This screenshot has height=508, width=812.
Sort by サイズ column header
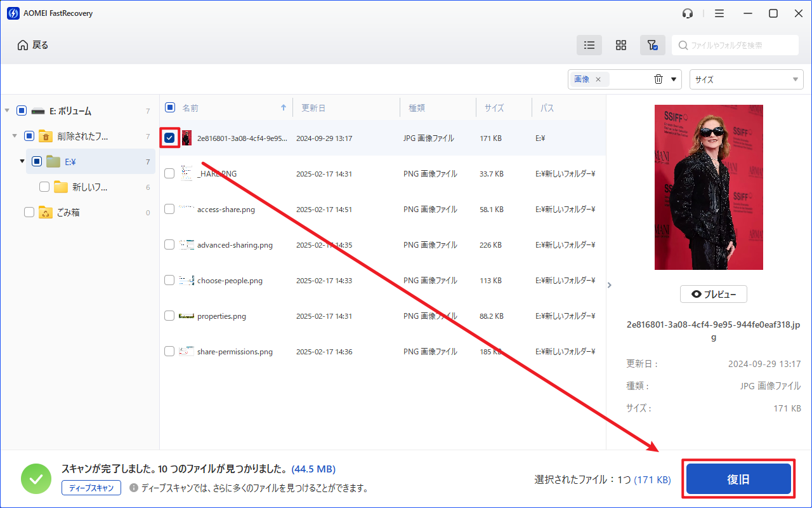pos(494,108)
